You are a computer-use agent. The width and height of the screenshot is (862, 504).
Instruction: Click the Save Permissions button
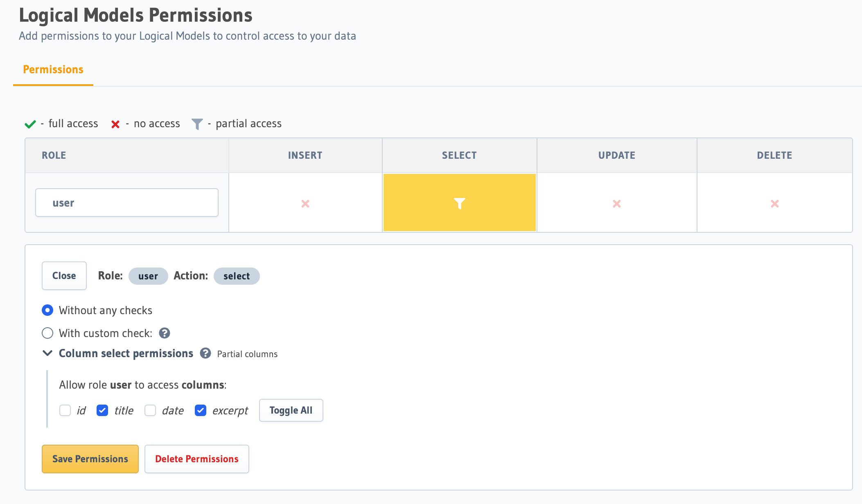point(90,459)
